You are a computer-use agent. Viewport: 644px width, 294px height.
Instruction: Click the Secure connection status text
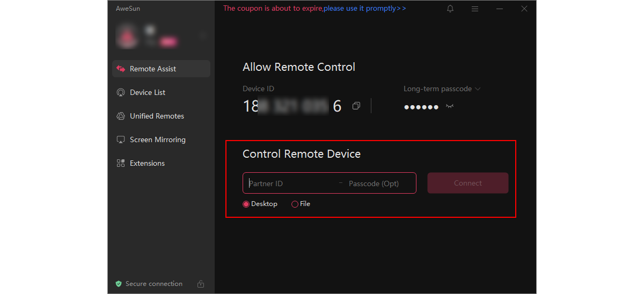[x=154, y=284]
